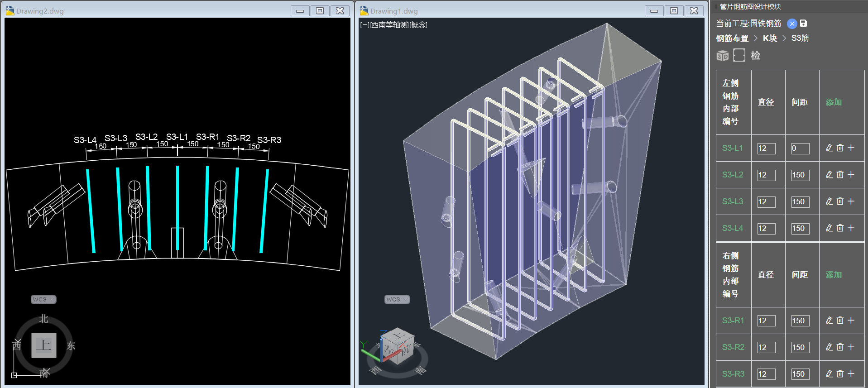Screen dimensions: 868x388
Task: Click the 前 front face of Drawing1 view cube
Action: (406, 350)
